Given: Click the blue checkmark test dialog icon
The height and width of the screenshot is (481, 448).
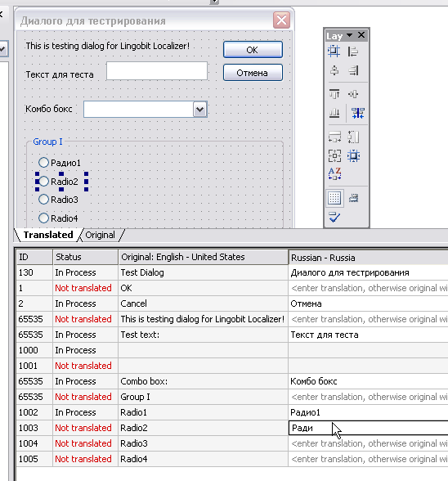Looking at the screenshot, I should click(x=334, y=217).
